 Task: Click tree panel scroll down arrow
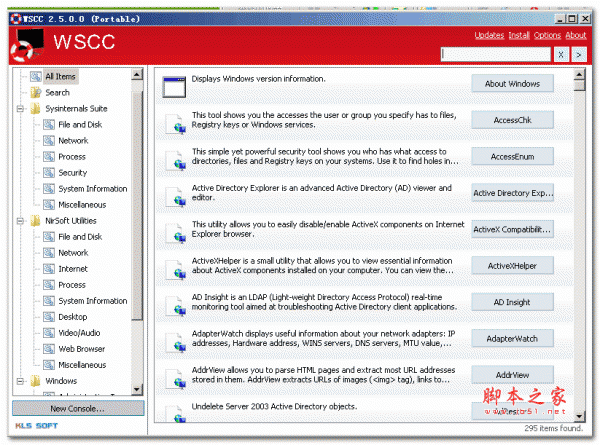[x=137, y=390]
